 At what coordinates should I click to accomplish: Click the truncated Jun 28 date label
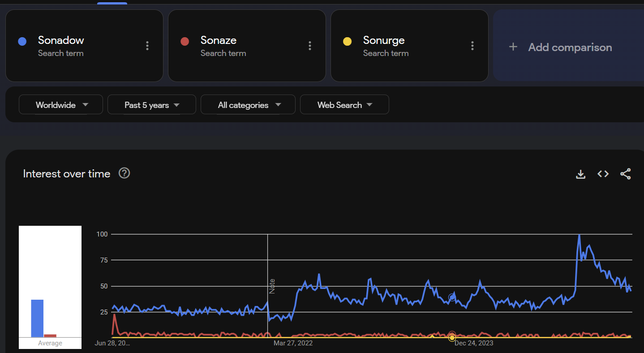pyautogui.click(x=112, y=343)
